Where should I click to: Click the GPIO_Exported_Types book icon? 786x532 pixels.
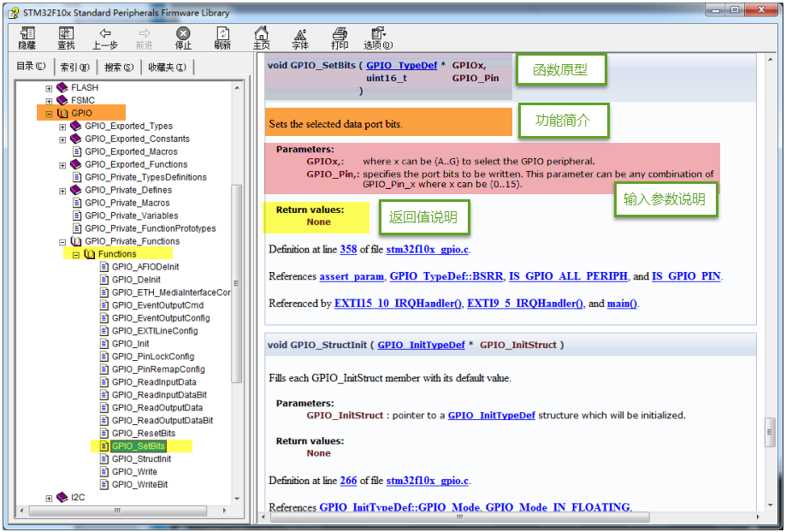[76, 126]
